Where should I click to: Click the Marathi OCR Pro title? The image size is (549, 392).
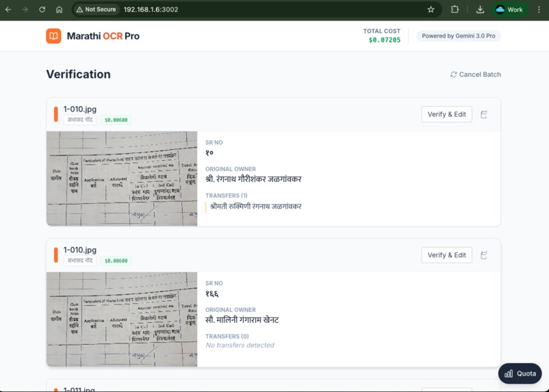(103, 36)
